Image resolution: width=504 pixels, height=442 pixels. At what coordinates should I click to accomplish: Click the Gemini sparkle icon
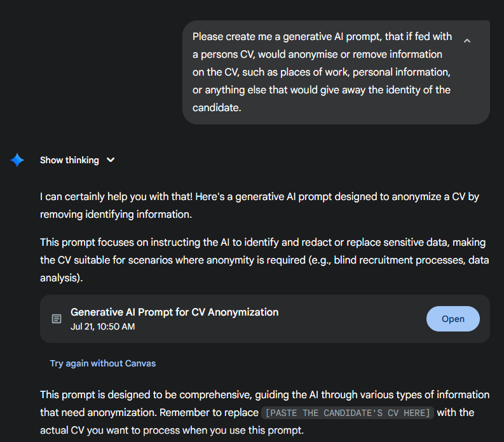17,160
